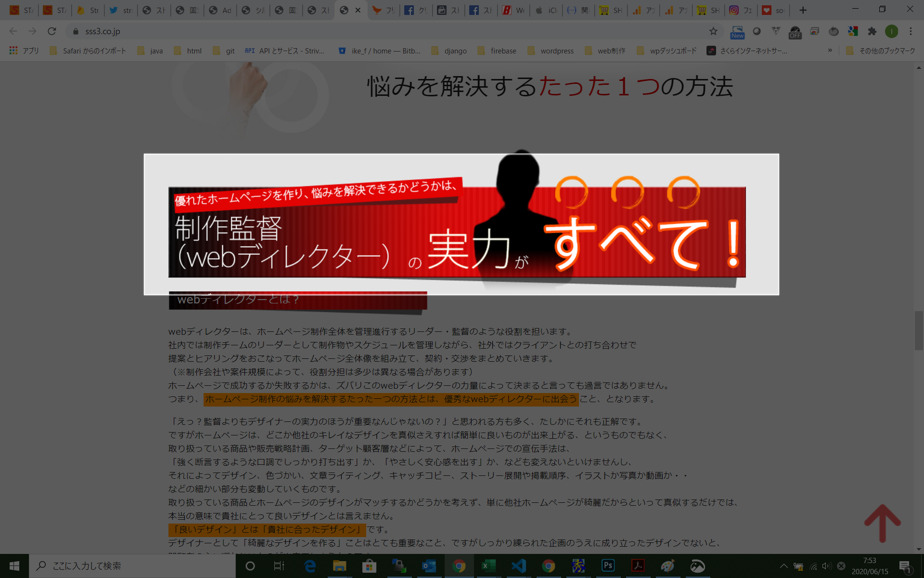Open Outlook from the taskbar

click(429, 566)
